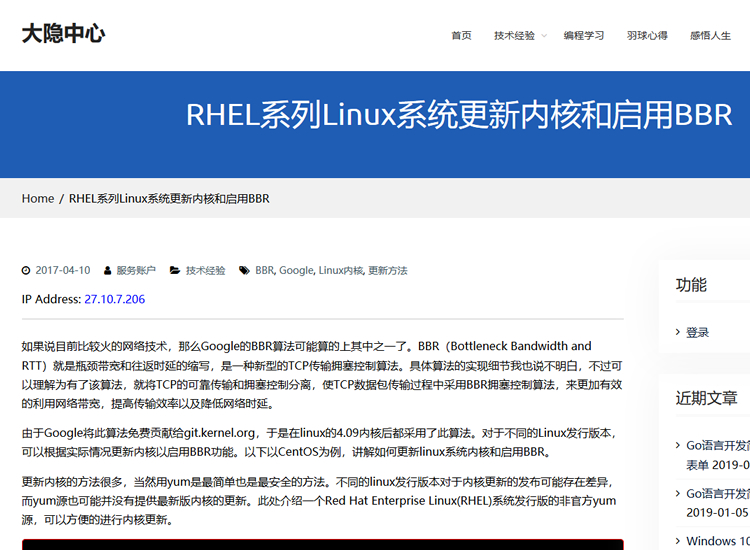Open the 大隐中心 site logo
Screen dimensions: 750x550
click(63, 33)
